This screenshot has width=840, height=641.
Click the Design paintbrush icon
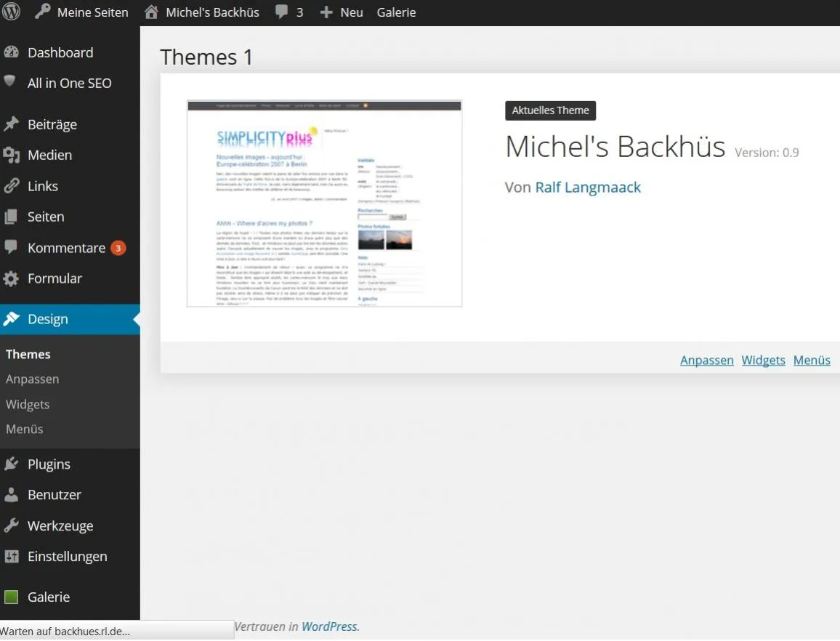click(11, 319)
